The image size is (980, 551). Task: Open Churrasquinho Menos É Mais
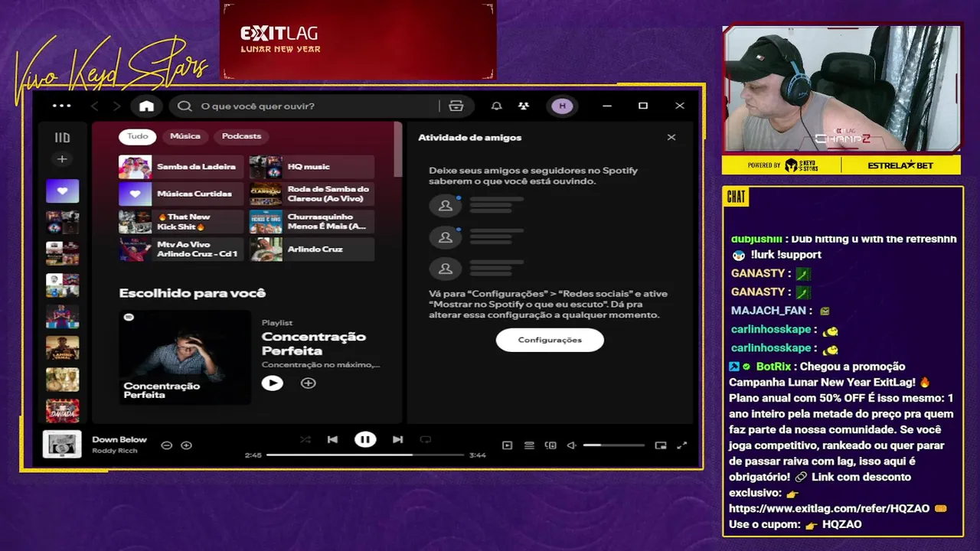(x=312, y=222)
